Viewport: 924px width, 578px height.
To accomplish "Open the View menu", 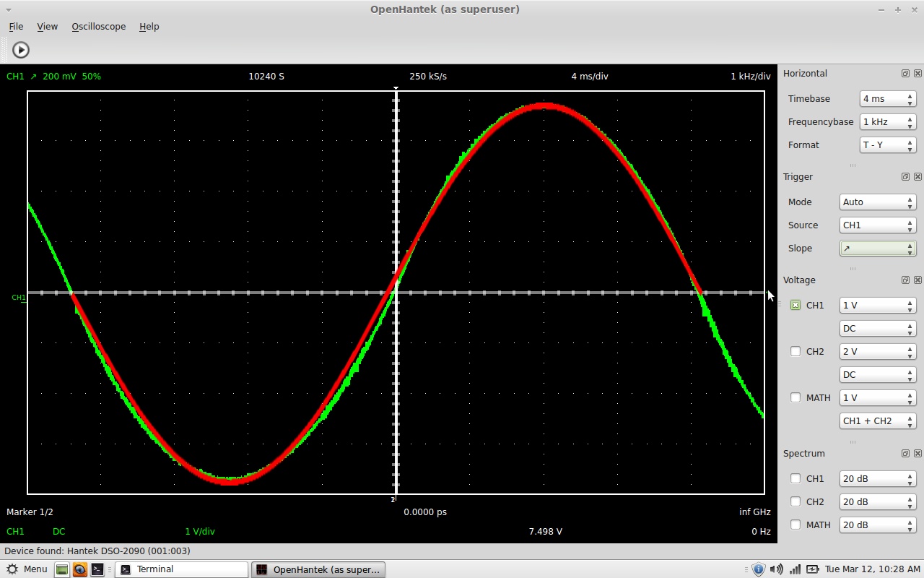I will click(x=47, y=27).
